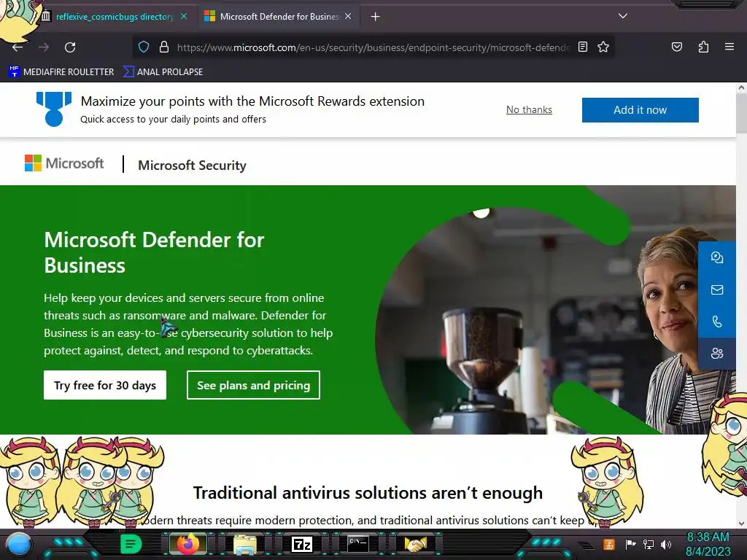This screenshot has height=560, width=747.
Task: Open the Firefox application menu
Action: tap(729, 47)
